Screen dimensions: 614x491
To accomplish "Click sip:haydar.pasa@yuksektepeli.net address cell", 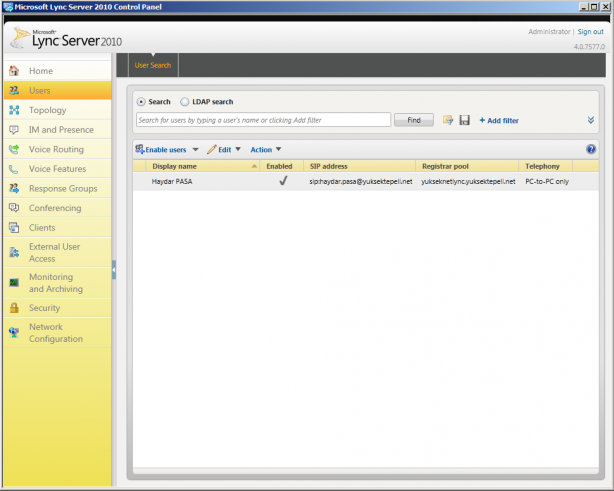I will click(x=361, y=181).
